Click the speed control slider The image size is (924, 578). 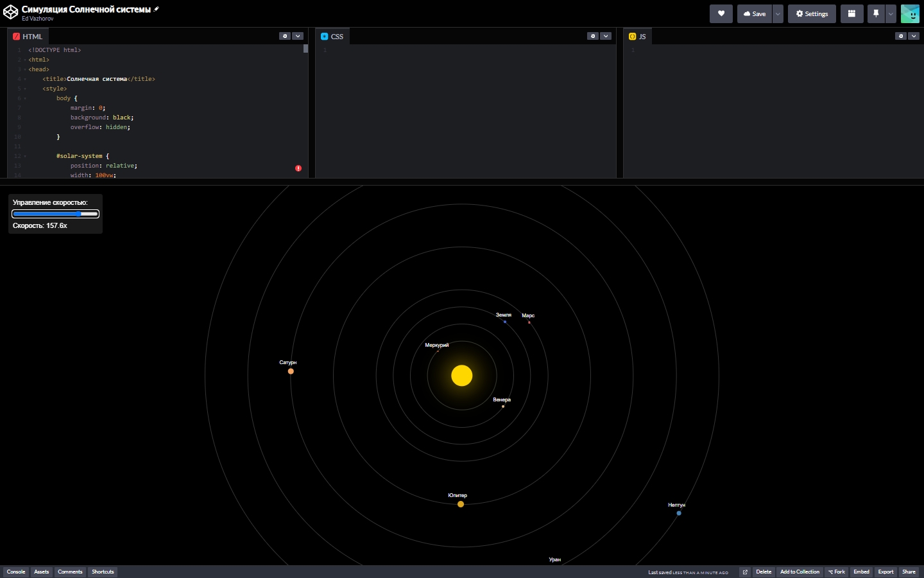(55, 214)
